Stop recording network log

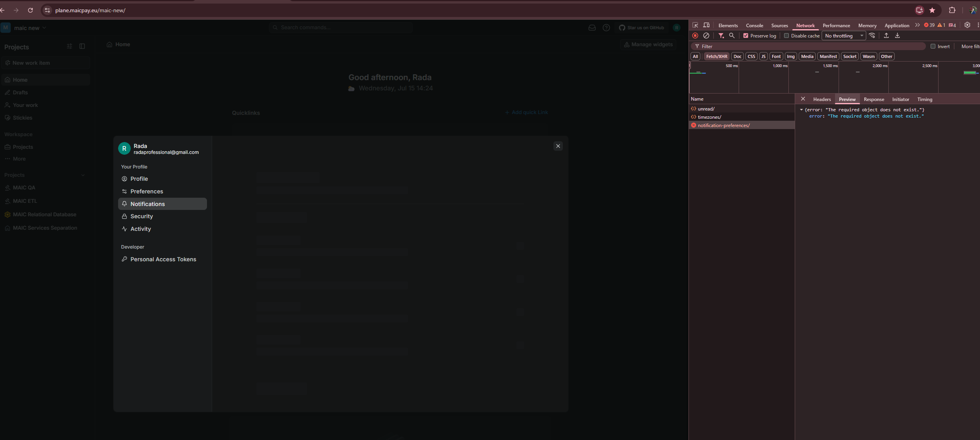695,36
